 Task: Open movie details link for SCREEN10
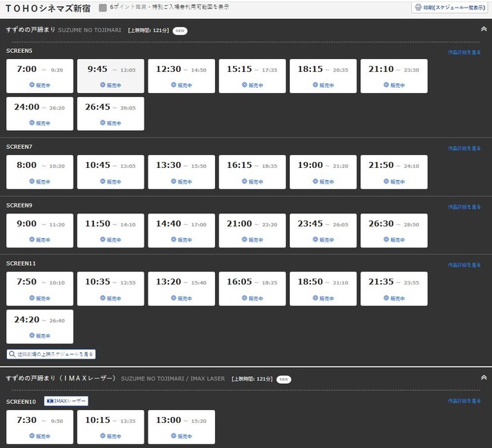pos(463,401)
